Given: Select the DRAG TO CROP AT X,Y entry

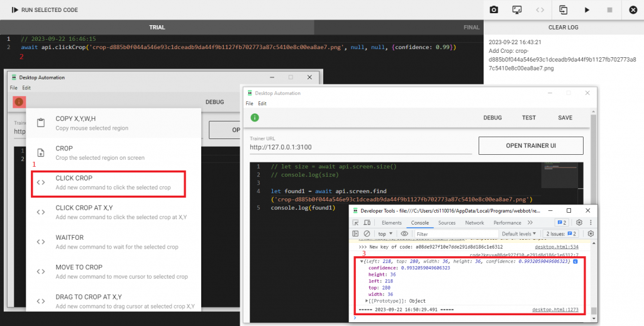Looking at the screenshot, I should [x=114, y=301].
